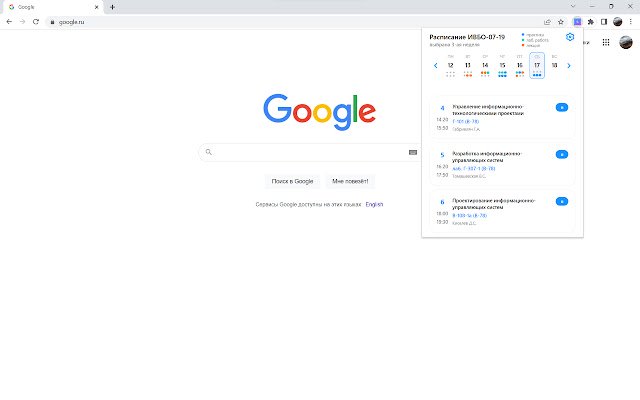The width and height of the screenshot is (640, 400).
Task: Go back using the back arrow
Action: [x=9, y=22]
